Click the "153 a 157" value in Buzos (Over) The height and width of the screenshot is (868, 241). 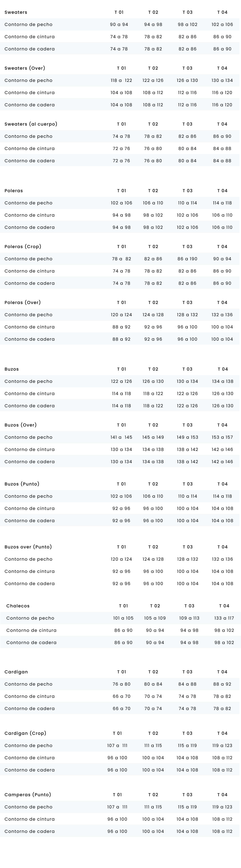222,437
